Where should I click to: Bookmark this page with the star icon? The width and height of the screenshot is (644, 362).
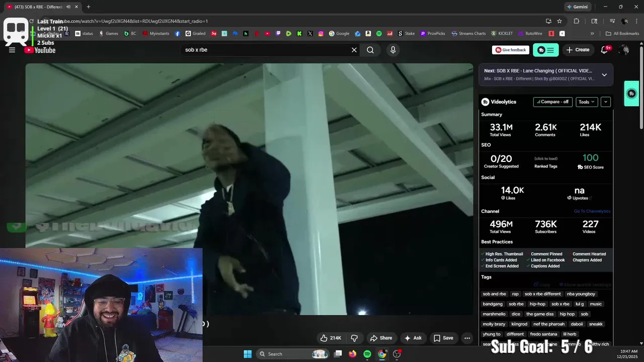click(x=559, y=21)
